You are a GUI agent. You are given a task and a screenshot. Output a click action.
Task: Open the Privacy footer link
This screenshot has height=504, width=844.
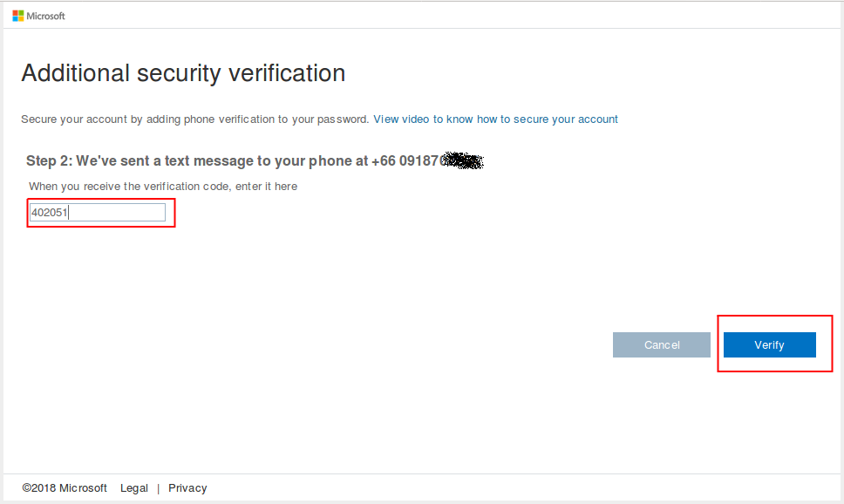187,488
